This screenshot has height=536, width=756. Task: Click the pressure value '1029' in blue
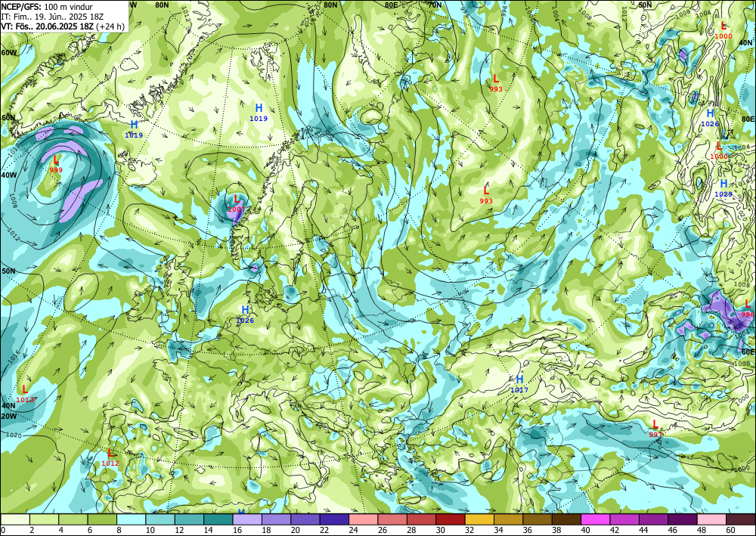[723, 194]
